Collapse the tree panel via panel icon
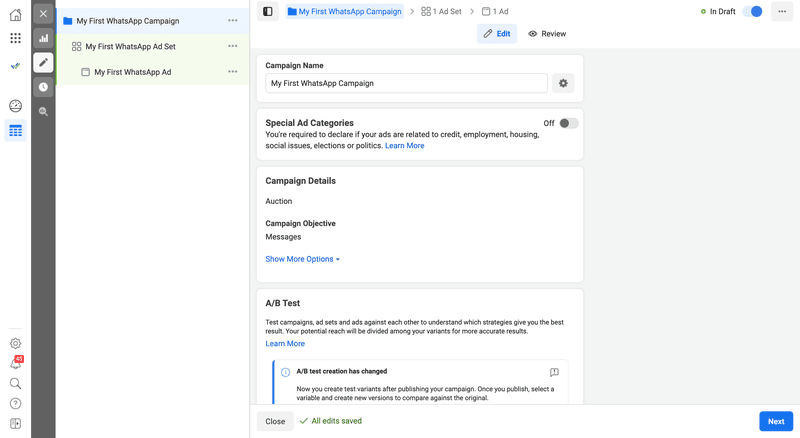This screenshot has width=800, height=438. [268, 11]
